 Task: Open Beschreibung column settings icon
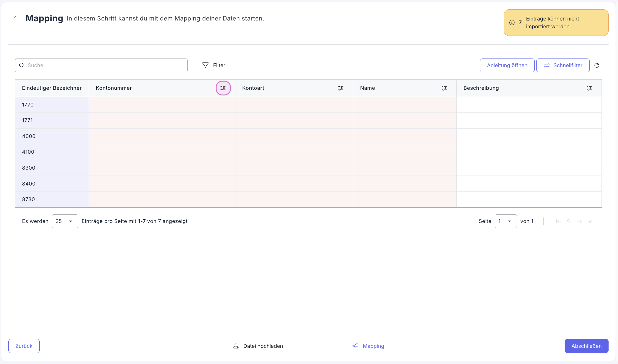click(589, 88)
